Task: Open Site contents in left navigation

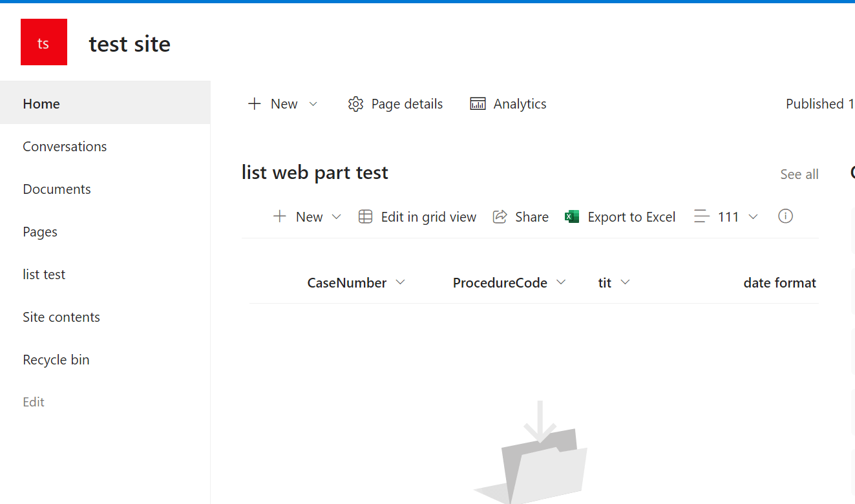Action: click(61, 317)
